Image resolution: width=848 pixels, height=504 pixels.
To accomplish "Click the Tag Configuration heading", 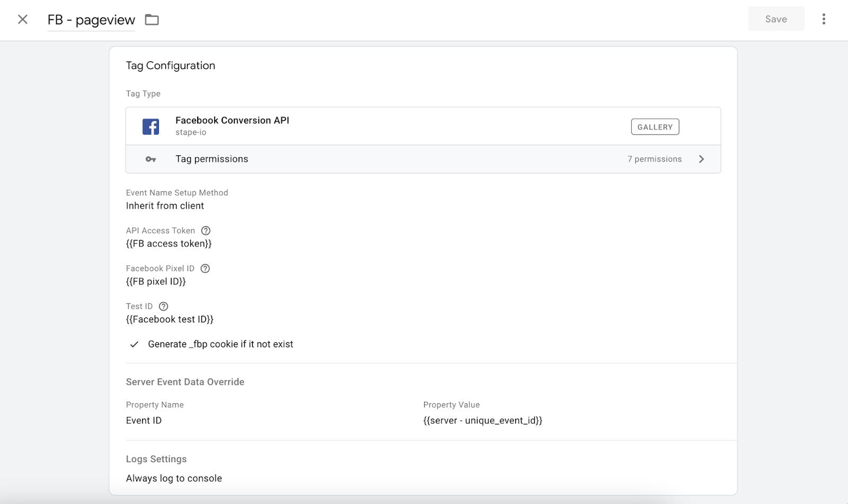I will tap(171, 66).
